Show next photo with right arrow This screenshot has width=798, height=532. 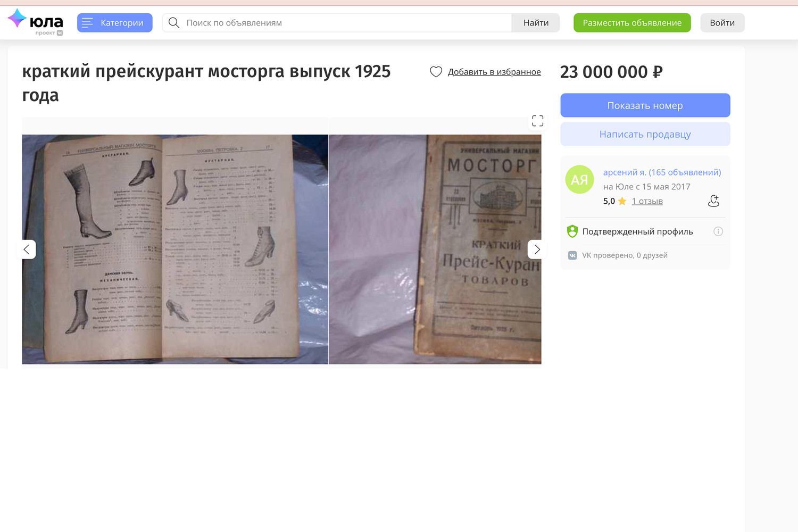pyautogui.click(x=537, y=249)
